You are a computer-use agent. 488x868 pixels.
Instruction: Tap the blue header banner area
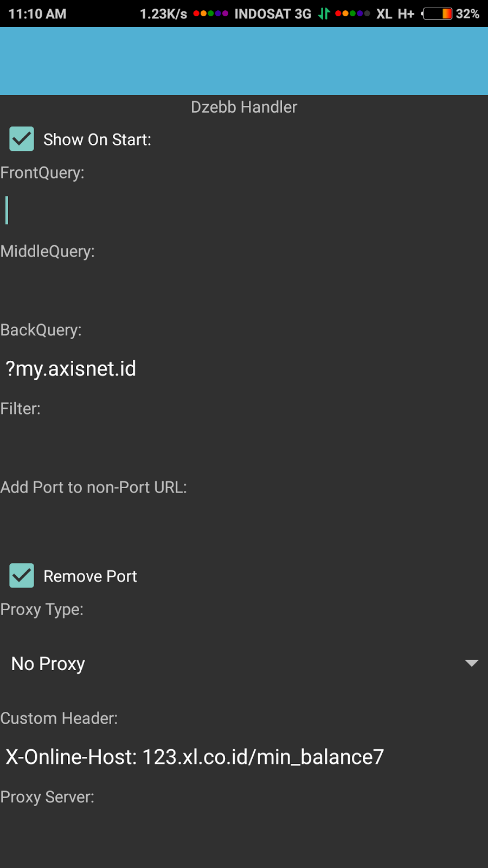click(244, 61)
